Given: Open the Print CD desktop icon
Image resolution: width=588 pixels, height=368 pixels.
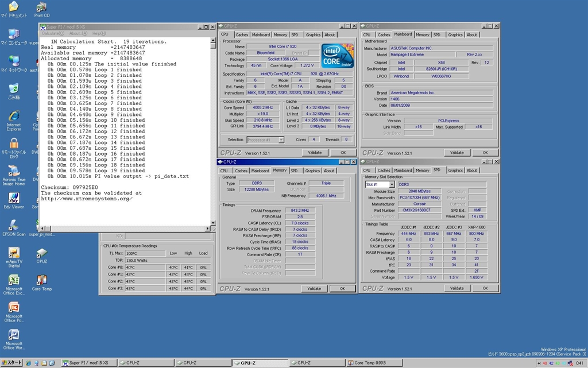Looking at the screenshot, I should 41,7.
